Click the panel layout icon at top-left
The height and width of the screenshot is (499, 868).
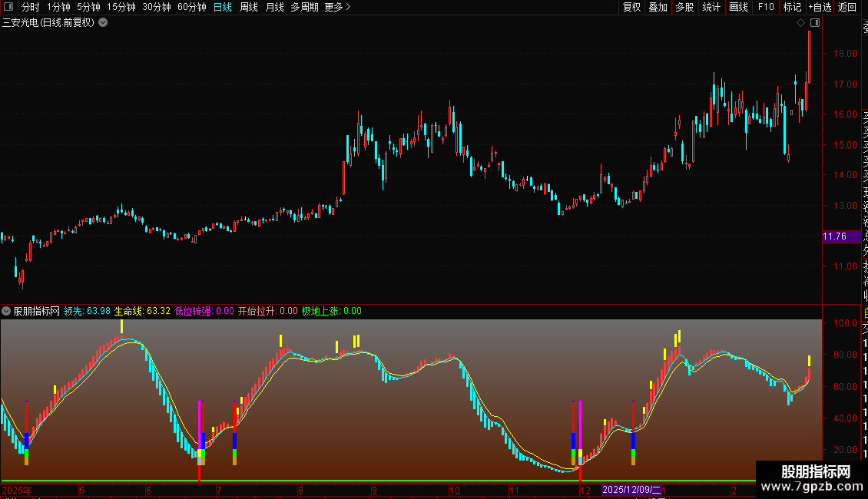[8, 7]
